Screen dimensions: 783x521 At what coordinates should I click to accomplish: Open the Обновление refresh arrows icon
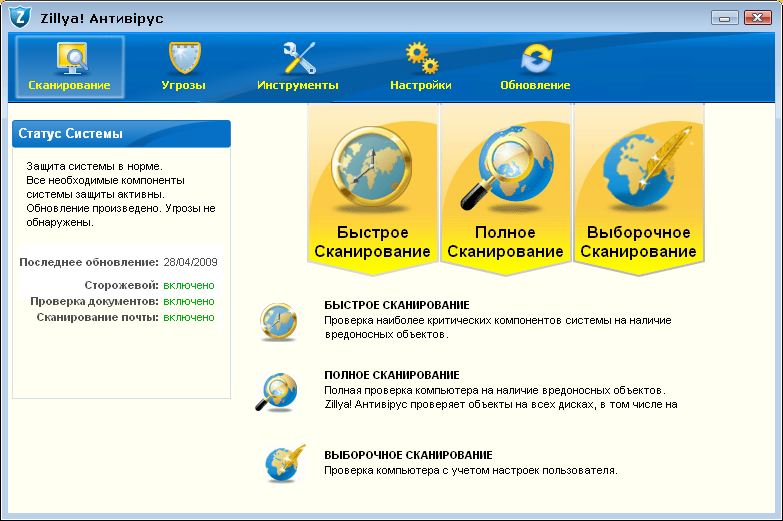[x=536, y=58]
